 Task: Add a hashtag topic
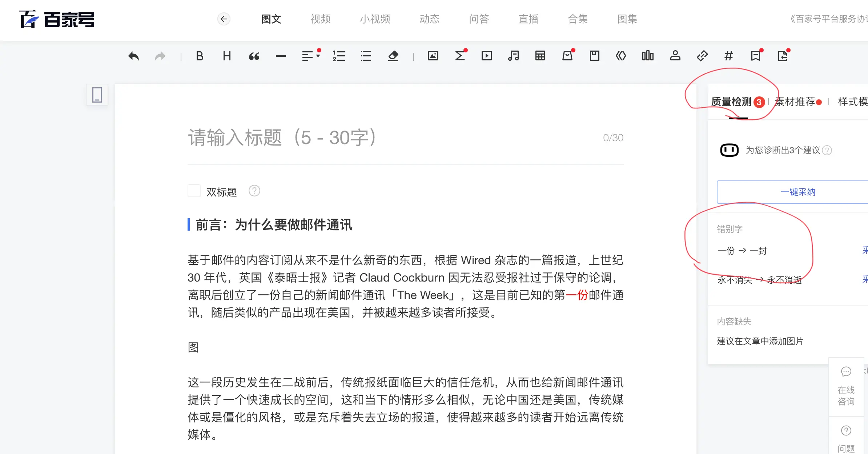pyautogui.click(x=729, y=56)
